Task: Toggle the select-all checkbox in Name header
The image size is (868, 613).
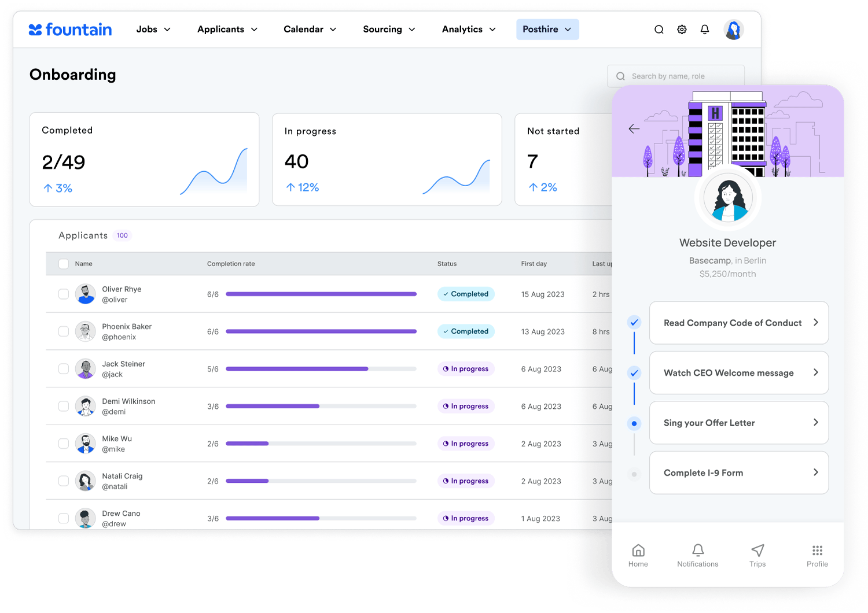Action: pos(64,264)
